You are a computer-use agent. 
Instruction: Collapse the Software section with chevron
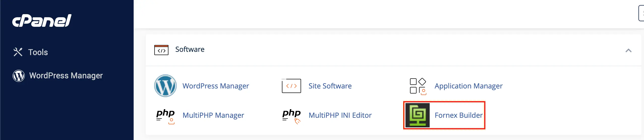(628, 51)
